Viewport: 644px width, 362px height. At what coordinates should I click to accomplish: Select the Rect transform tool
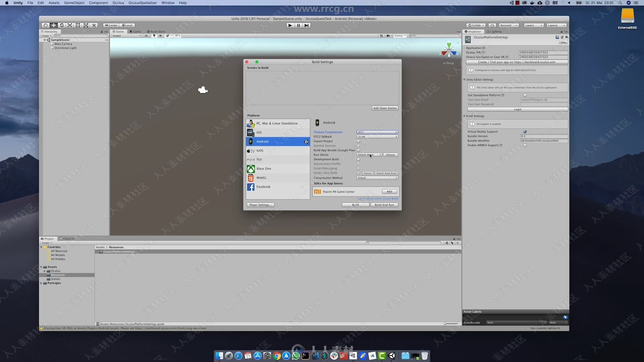(x=77, y=25)
